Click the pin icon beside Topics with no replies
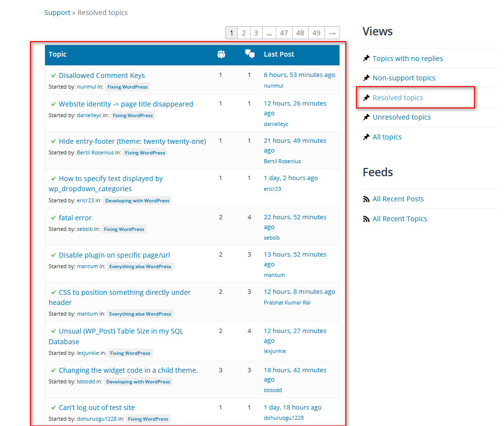The height and width of the screenshot is (426, 504). click(366, 58)
